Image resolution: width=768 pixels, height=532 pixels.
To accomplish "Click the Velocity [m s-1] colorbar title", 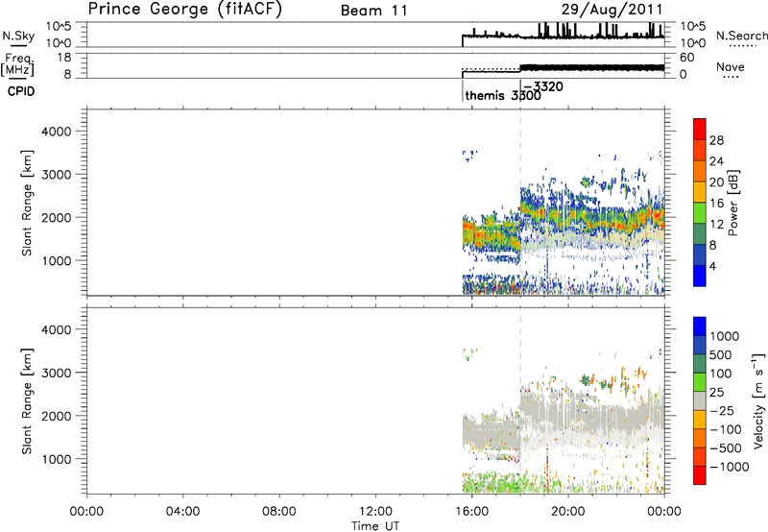I will pos(758,401).
